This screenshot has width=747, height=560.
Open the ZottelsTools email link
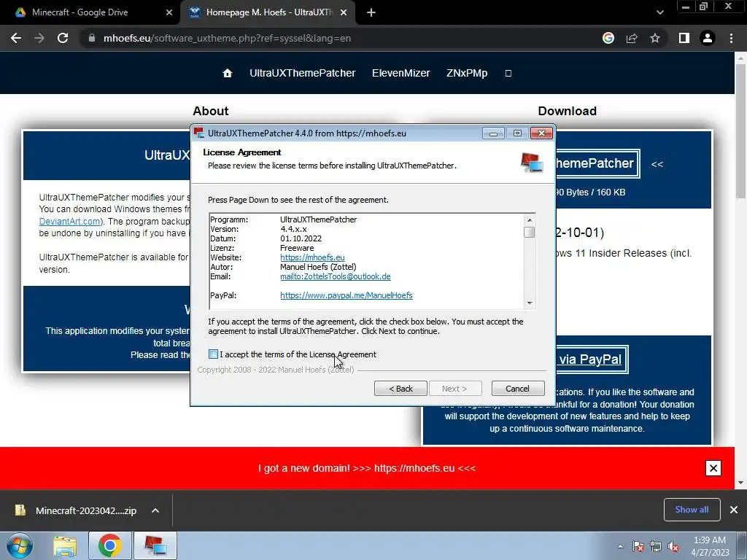[x=336, y=276]
